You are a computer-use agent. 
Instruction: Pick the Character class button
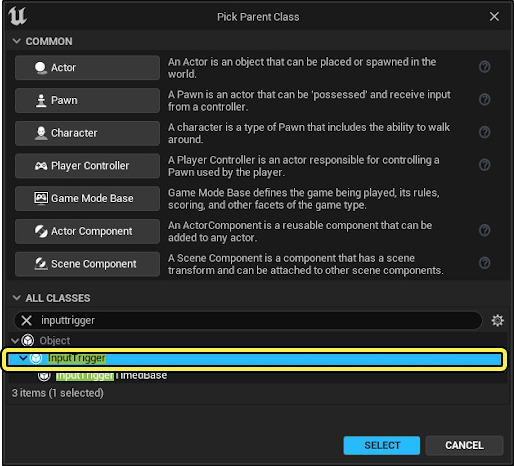(x=87, y=133)
